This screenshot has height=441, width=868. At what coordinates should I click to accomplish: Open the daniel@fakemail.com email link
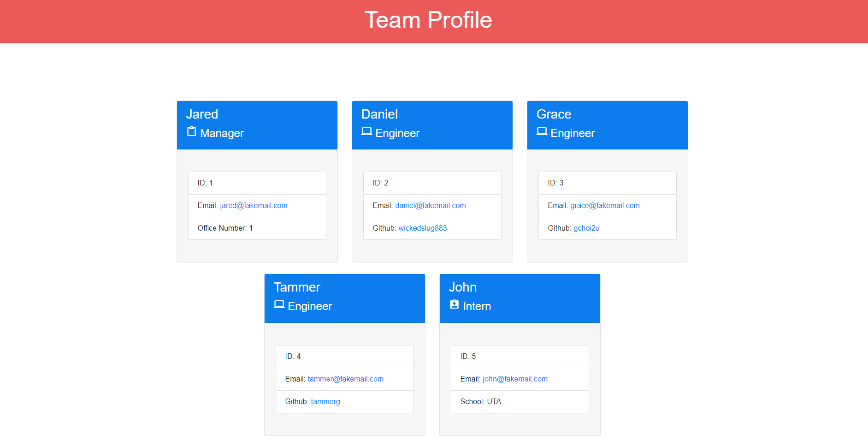(431, 206)
